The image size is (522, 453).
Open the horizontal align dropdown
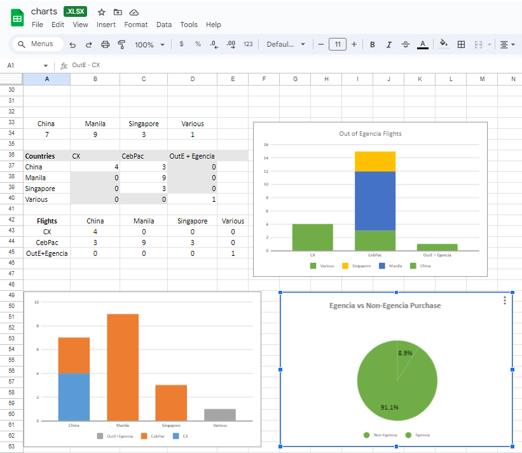coord(508,44)
